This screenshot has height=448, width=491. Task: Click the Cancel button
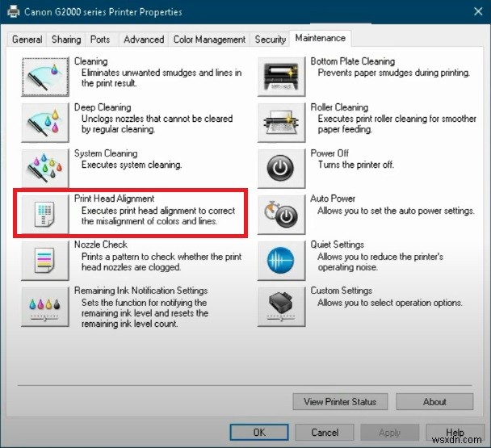pyautogui.click(x=325, y=433)
